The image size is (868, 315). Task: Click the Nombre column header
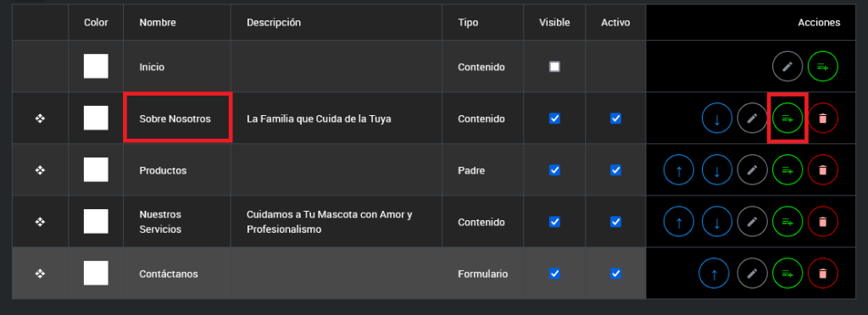tap(158, 23)
